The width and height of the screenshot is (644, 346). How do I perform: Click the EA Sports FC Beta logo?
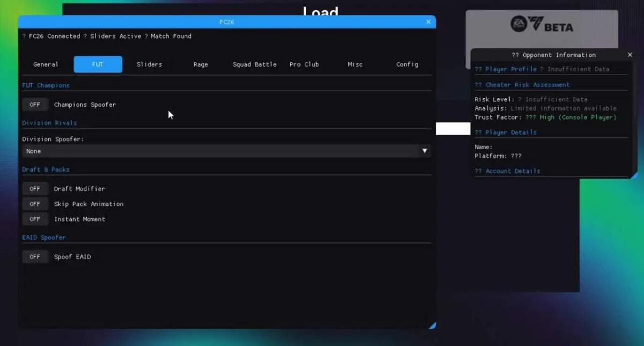click(541, 25)
